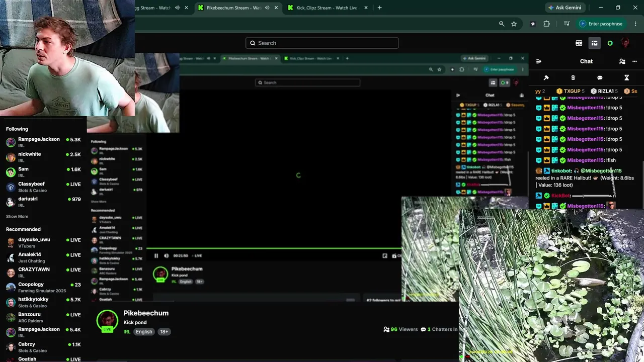The image size is (644, 362).
Task: Open Cabrzy recommended channel
Action: tap(43, 347)
